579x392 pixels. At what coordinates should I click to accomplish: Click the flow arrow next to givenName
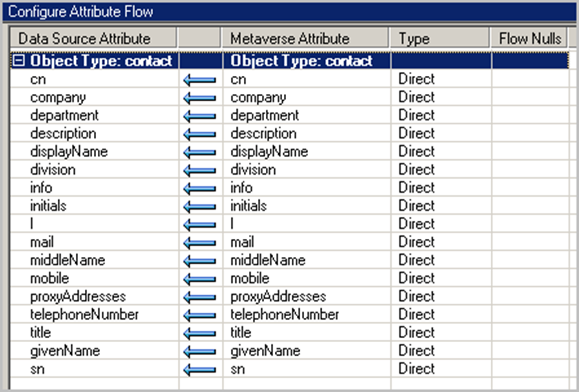click(x=199, y=351)
